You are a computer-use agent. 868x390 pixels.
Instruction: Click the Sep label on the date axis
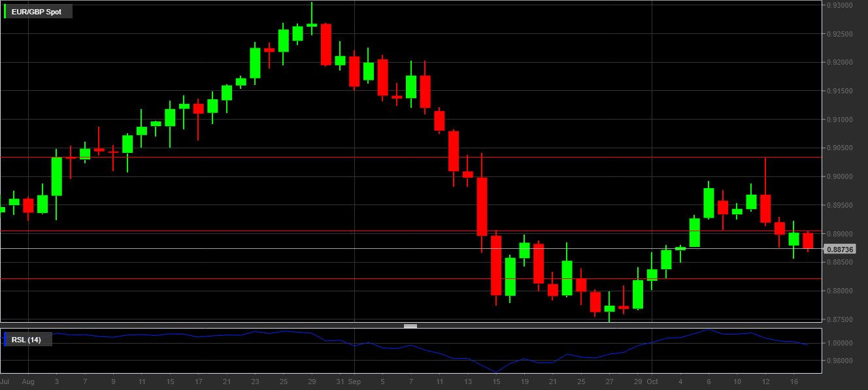pyautogui.click(x=354, y=381)
